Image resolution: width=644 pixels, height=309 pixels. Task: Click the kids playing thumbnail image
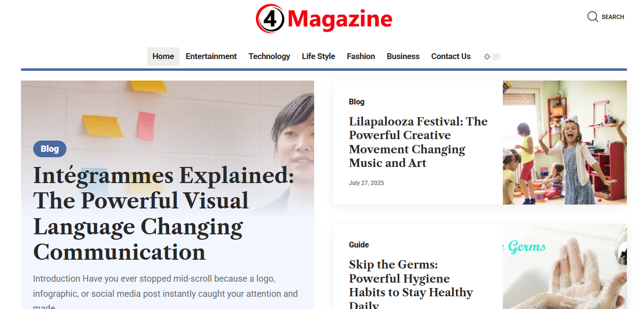pyautogui.click(x=565, y=143)
